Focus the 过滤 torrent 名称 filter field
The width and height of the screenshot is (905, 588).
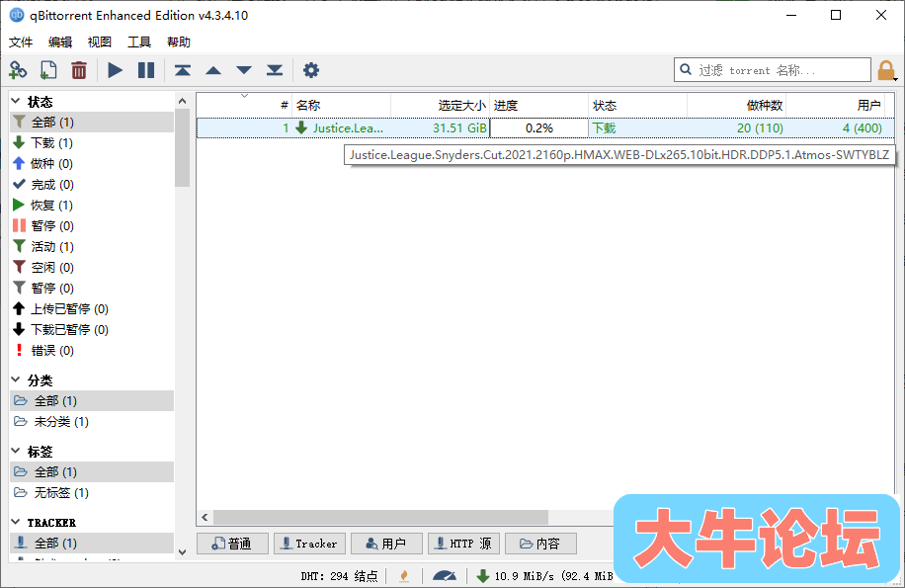(773, 70)
